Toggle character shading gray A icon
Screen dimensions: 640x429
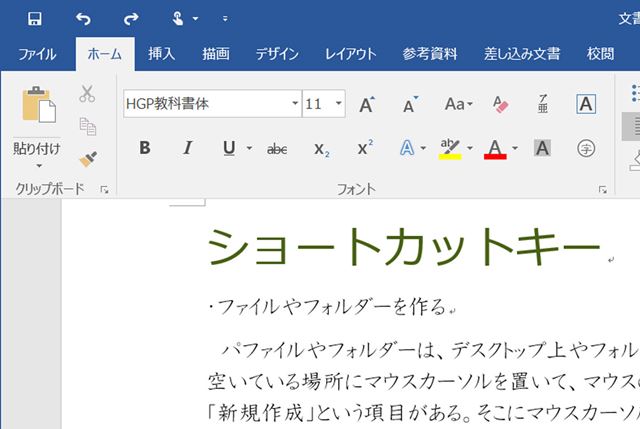[x=542, y=148]
